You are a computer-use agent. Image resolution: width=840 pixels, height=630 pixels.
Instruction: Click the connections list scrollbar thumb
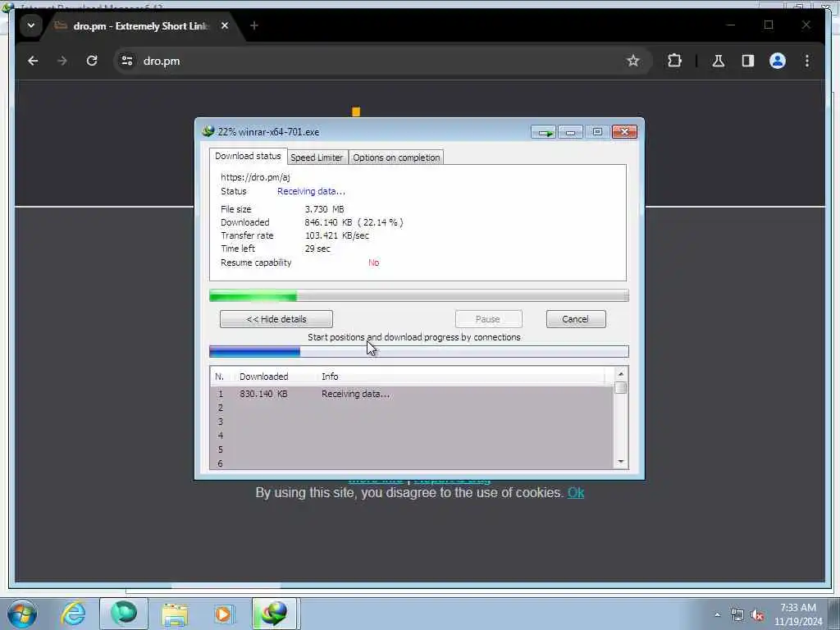[x=621, y=388]
